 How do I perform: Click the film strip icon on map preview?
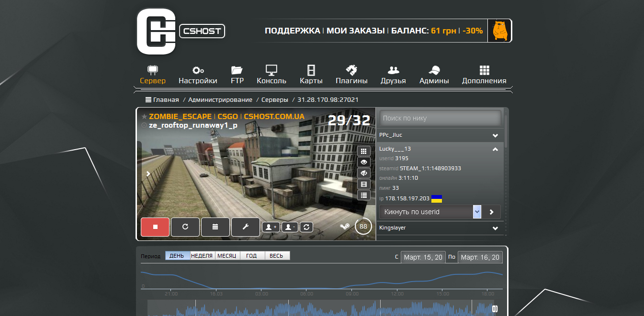pyautogui.click(x=364, y=184)
